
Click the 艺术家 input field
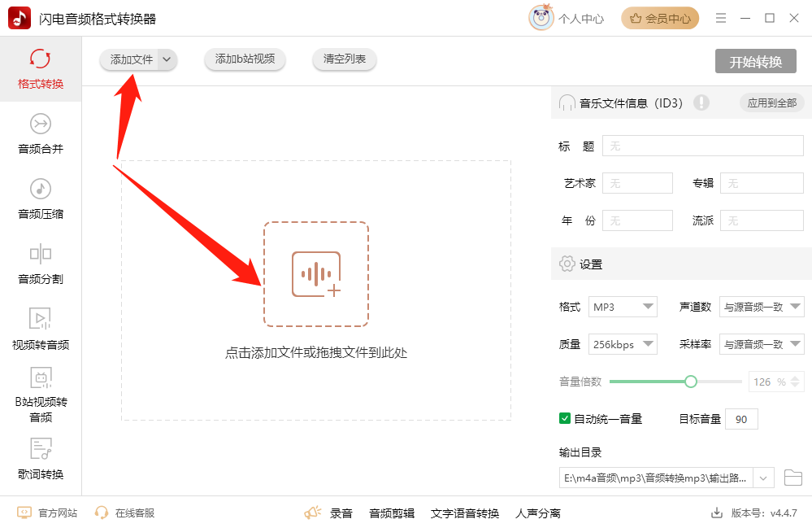click(x=637, y=183)
